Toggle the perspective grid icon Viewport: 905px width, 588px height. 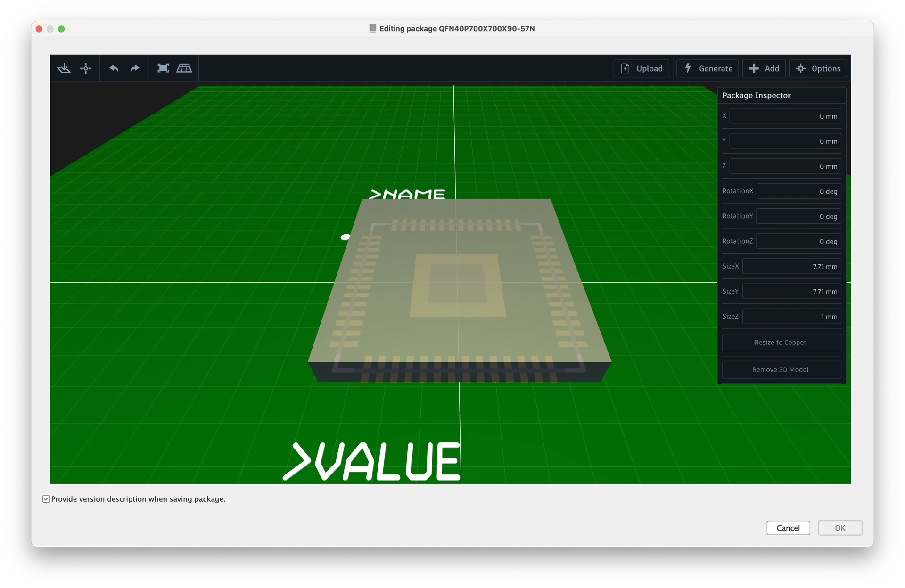coord(184,68)
